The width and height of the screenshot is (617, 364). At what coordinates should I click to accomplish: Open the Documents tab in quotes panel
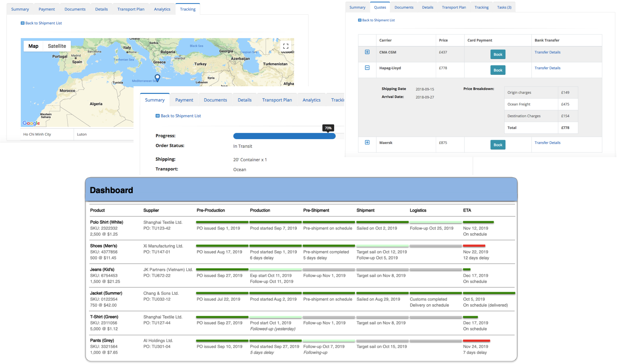point(404,7)
